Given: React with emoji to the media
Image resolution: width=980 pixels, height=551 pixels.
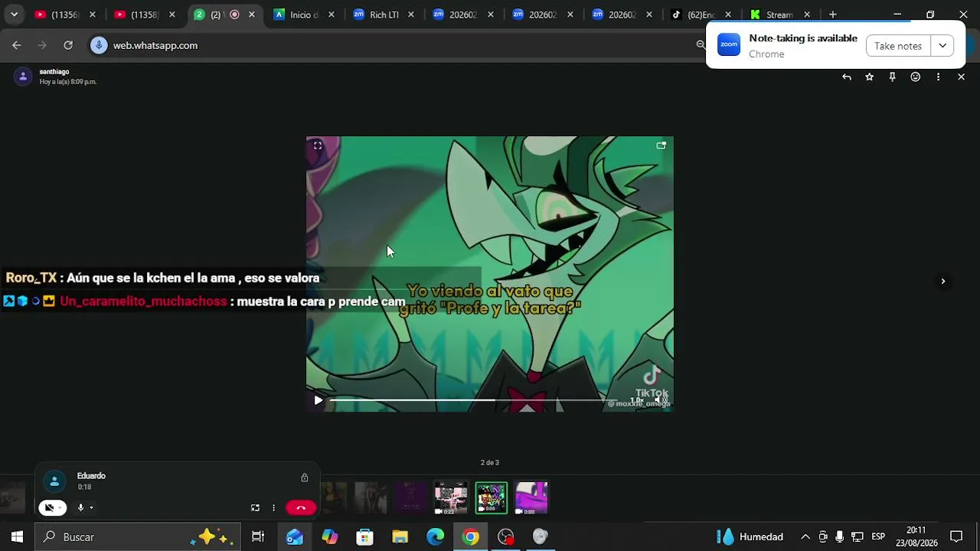Looking at the screenshot, I should (x=915, y=77).
